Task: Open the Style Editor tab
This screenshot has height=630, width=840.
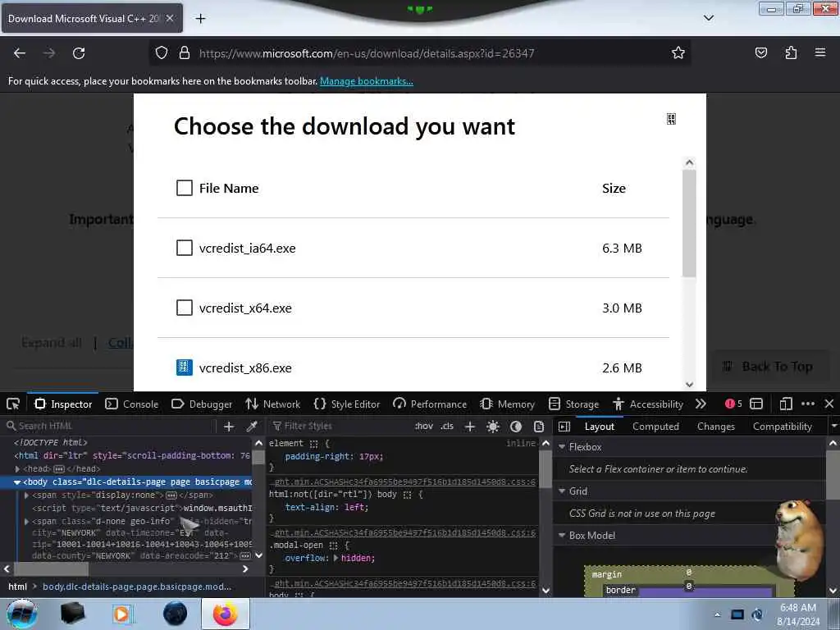Action: pos(347,404)
